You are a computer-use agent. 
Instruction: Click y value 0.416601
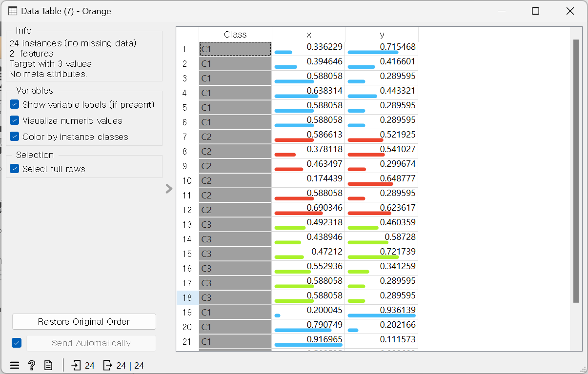(398, 61)
